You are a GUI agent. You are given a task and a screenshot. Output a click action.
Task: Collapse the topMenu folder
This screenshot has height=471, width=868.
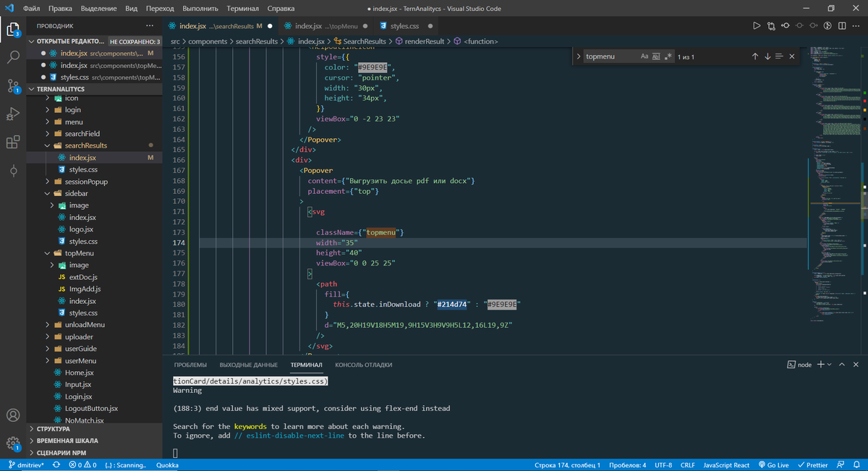click(79, 253)
